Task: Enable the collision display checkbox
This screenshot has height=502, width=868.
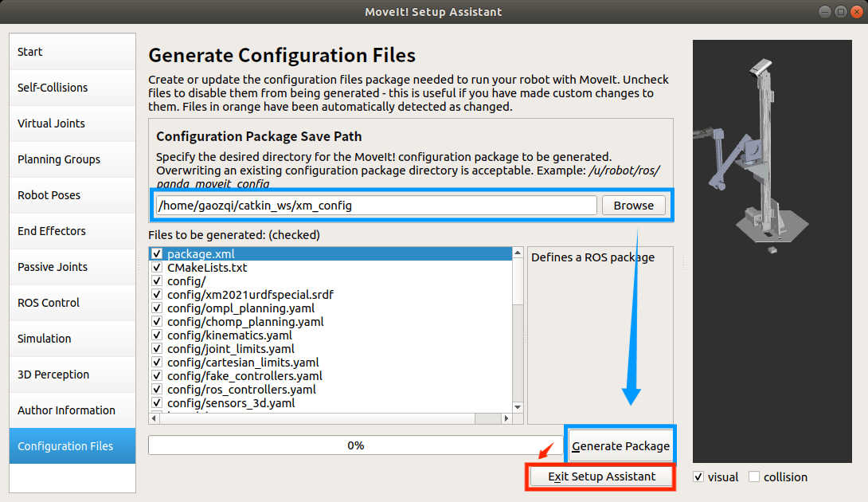Action: (754, 477)
